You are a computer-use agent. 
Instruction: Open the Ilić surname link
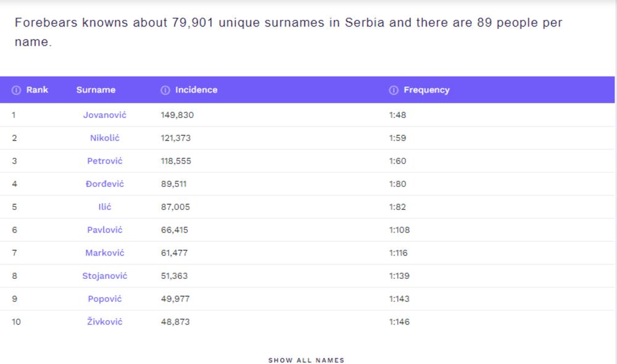(x=105, y=207)
